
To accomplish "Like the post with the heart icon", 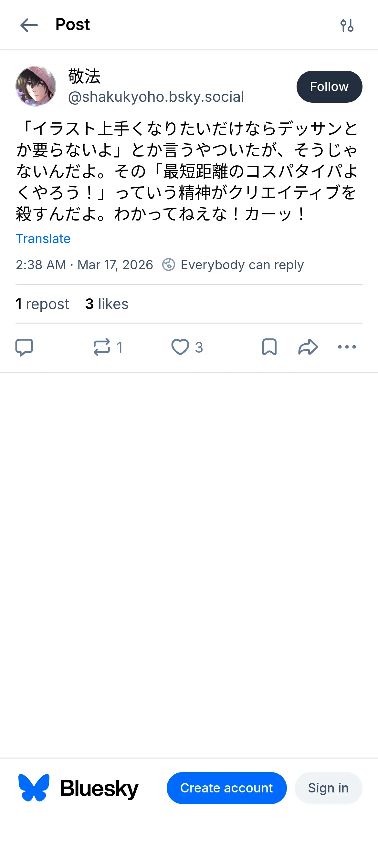I will click(180, 347).
